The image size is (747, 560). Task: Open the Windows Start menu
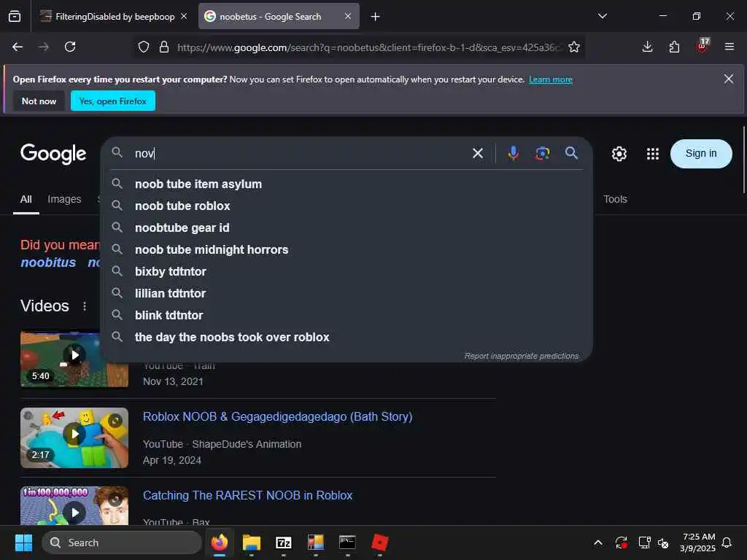[23, 542]
